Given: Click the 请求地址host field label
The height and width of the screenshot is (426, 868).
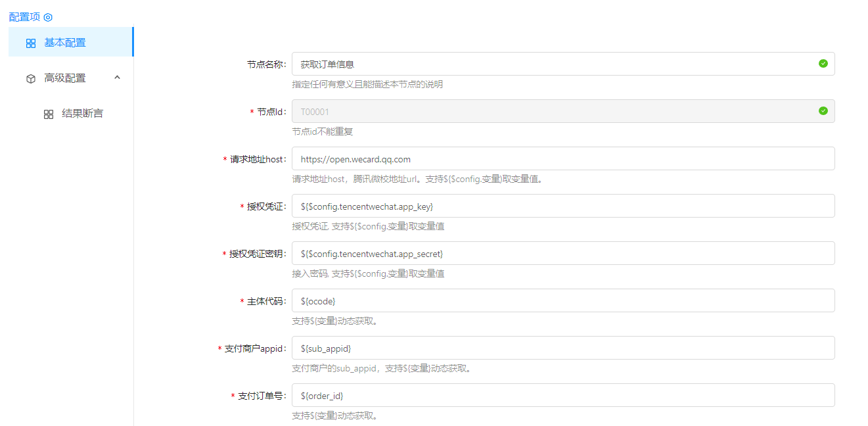Looking at the screenshot, I should (258, 159).
